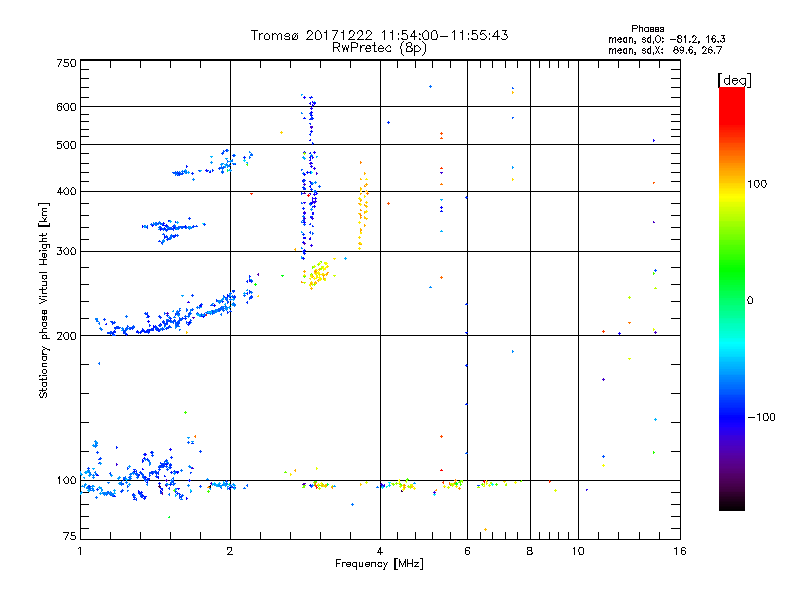Click the y-axis tick label '75'
Screen dimensions: 800x600
70,536
